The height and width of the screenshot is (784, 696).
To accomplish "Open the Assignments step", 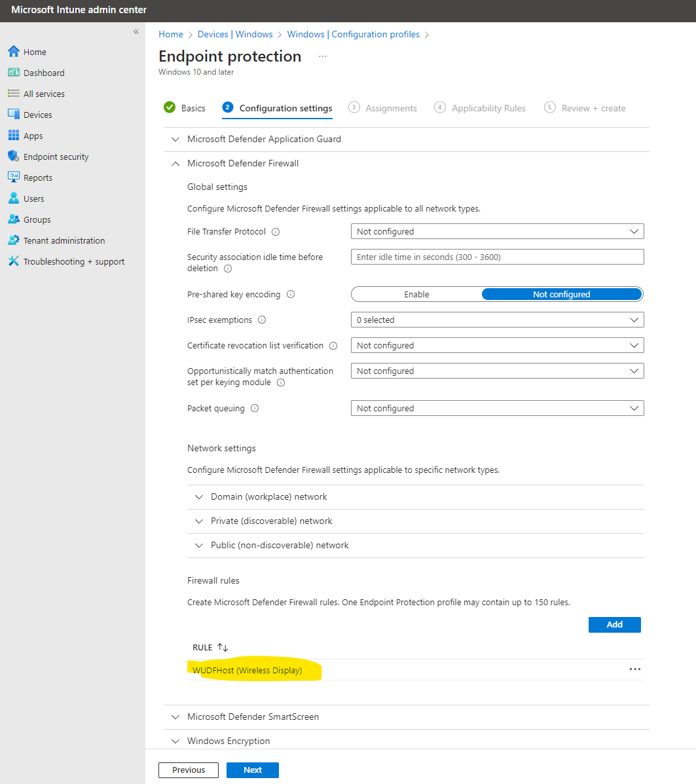I will click(x=392, y=108).
